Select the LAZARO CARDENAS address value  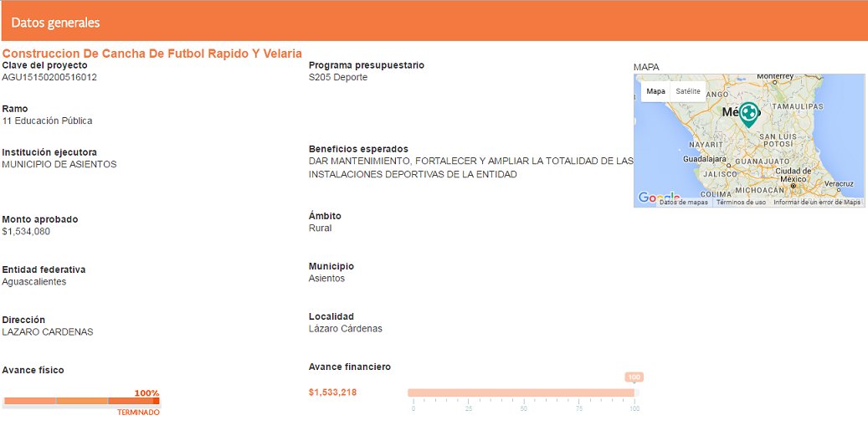48,332
